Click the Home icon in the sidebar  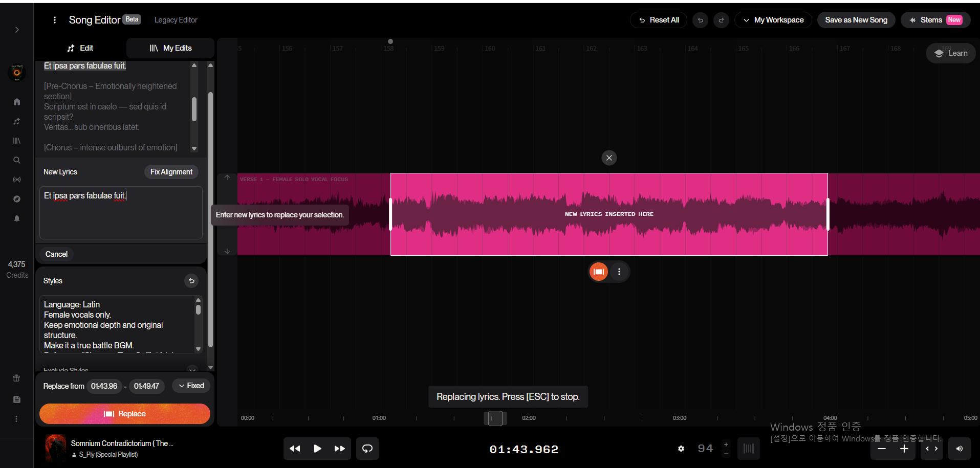17,102
